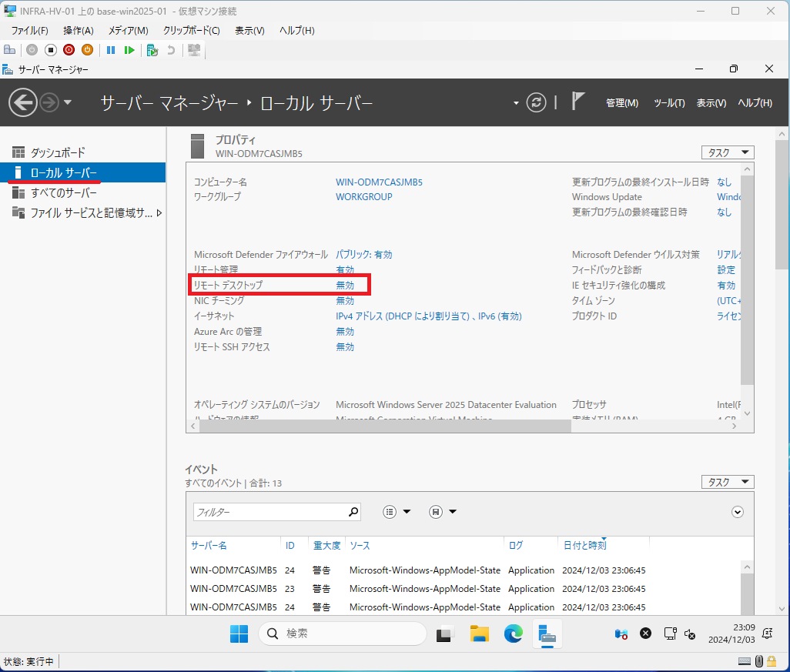Open Server Manager 表示(V) menu
Screen dimensions: 790x672
point(711,103)
